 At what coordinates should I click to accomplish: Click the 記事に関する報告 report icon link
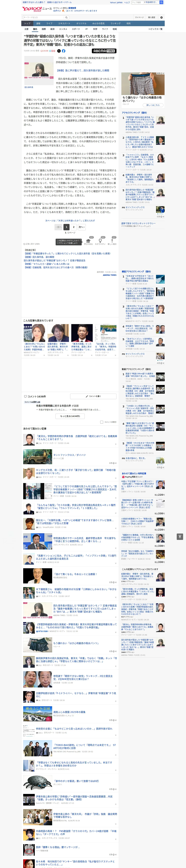[31, 244]
